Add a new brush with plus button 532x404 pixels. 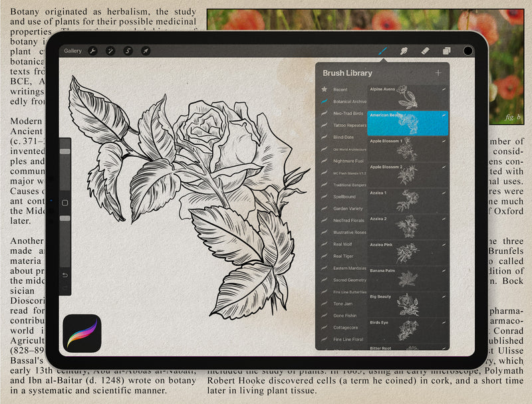point(438,72)
